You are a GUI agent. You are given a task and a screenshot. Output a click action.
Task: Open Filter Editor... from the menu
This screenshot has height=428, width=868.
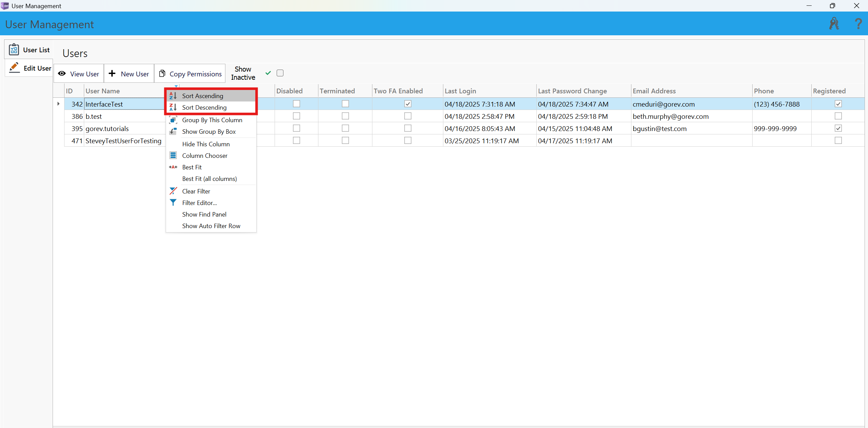[x=211, y=203]
